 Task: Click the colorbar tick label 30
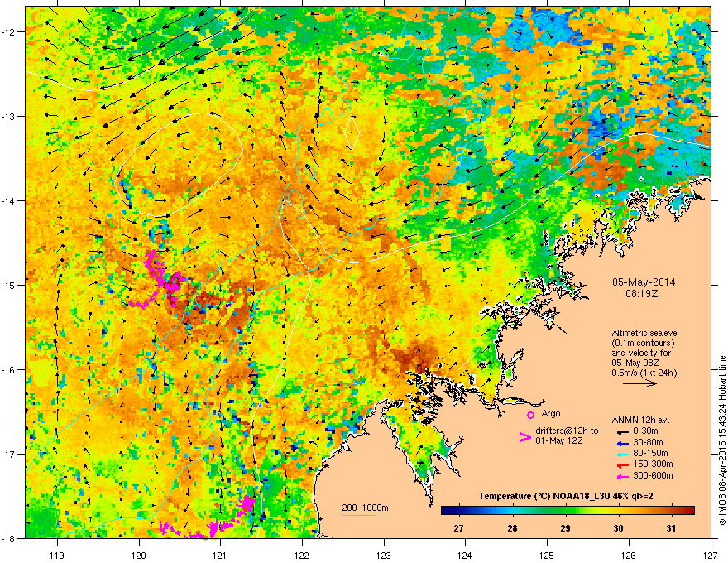click(618, 528)
